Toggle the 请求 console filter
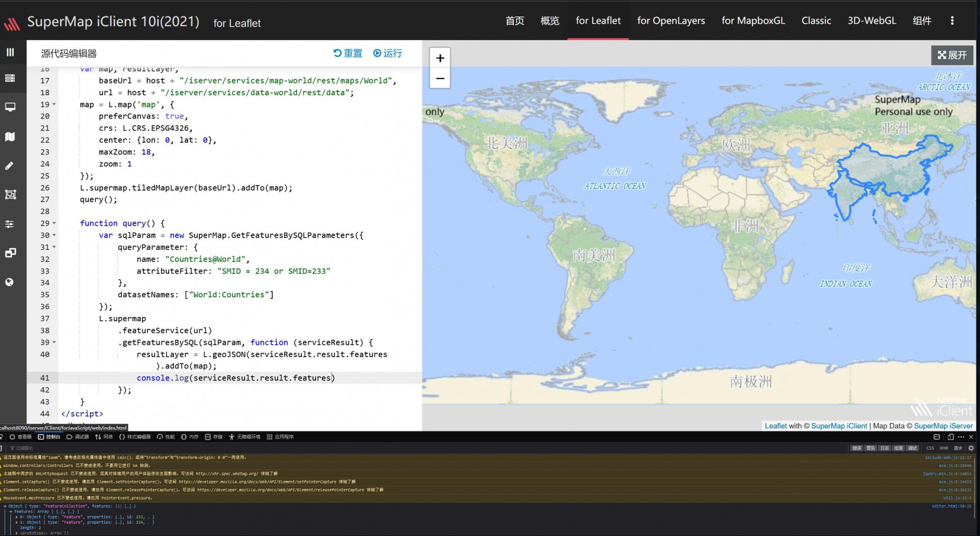The height and width of the screenshot is (536, 980). (958, 448)
